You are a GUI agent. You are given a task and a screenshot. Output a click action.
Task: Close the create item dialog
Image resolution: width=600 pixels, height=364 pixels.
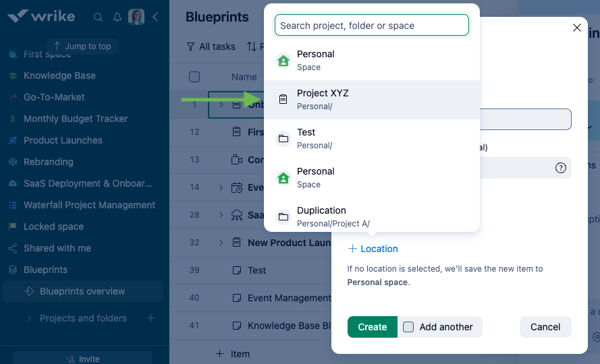(x=576, y=28)
